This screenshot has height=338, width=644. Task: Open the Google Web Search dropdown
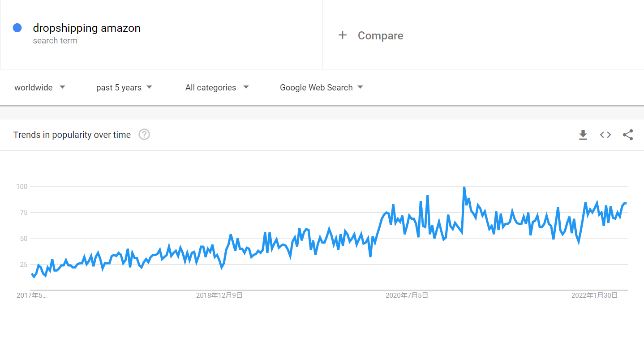322,87
